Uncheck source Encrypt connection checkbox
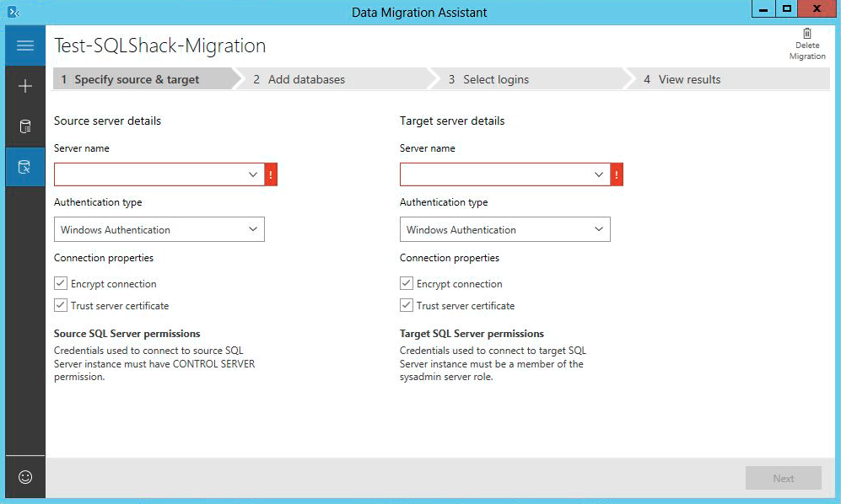The image size is (841, 504). point(61,284)
